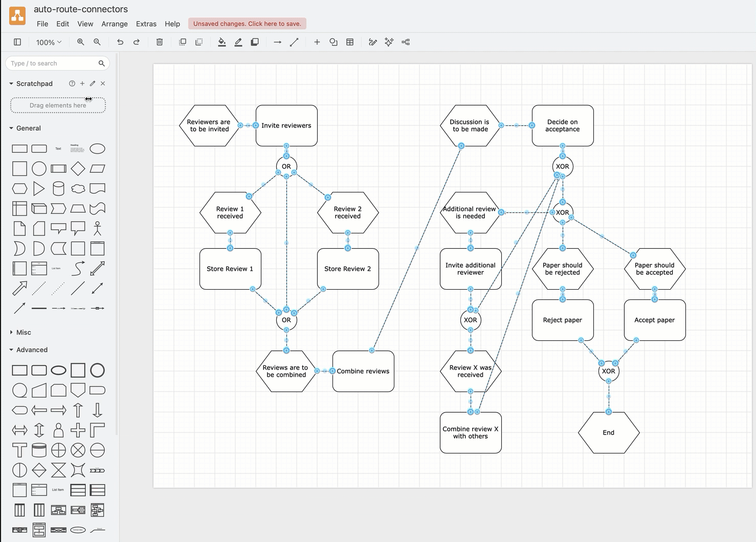Undo the last action

pos(120,42)
